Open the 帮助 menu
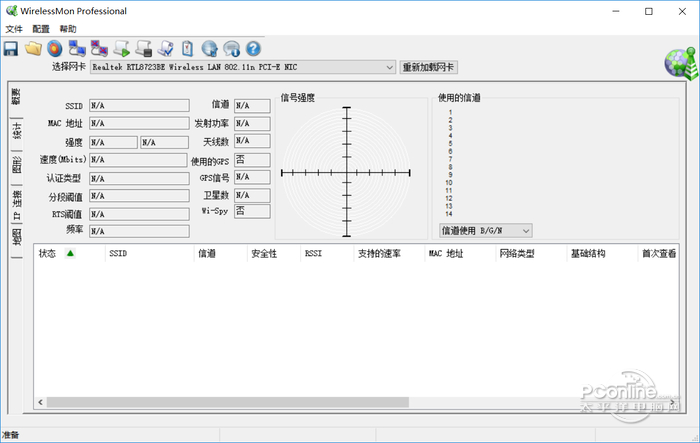Screen dimensions: 700x443 click(68, 29)
